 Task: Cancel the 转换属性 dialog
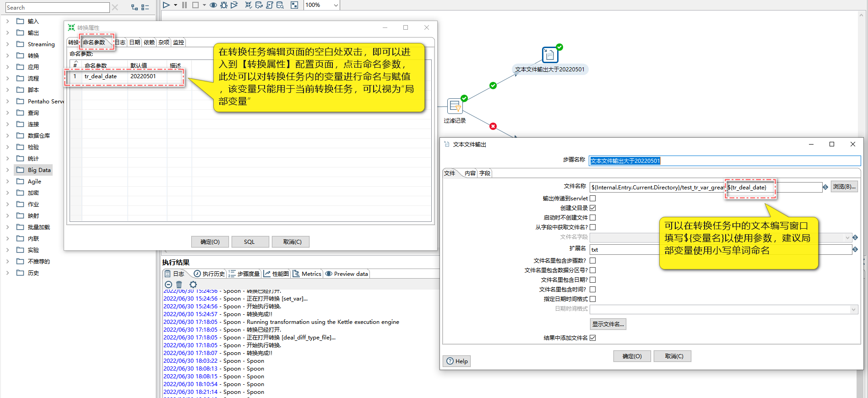(x=291, y=242)
